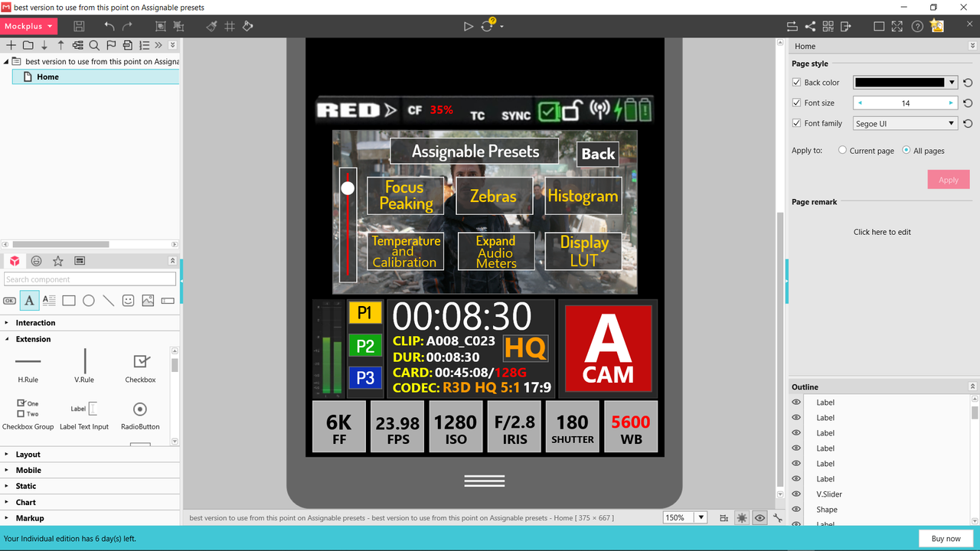
Task: Click the white slider knob in mockup
Action: point(348,188)
